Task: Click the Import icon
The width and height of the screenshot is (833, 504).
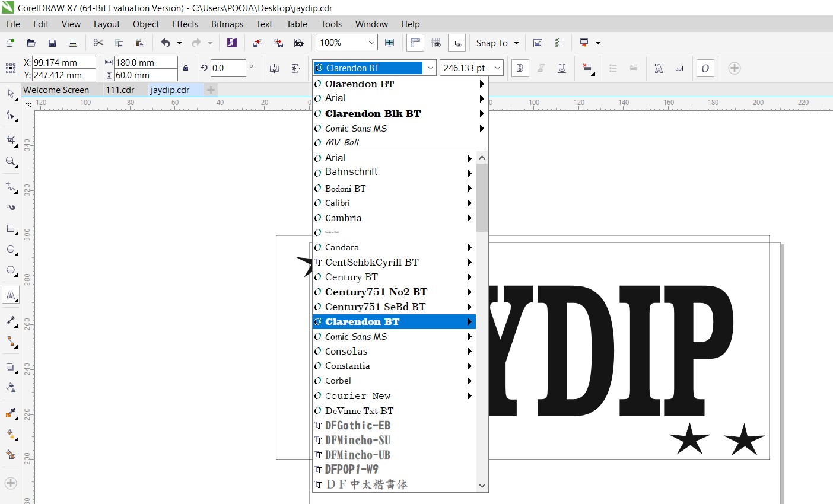Action: (x=257, y=43)
